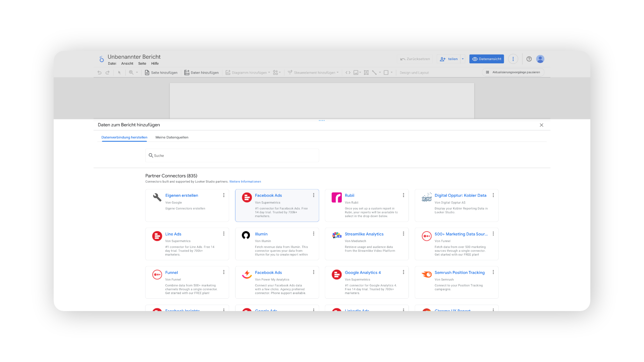Open the Hilfe menu
This screenshot has width=644, height=362.
tap(155, 64)
